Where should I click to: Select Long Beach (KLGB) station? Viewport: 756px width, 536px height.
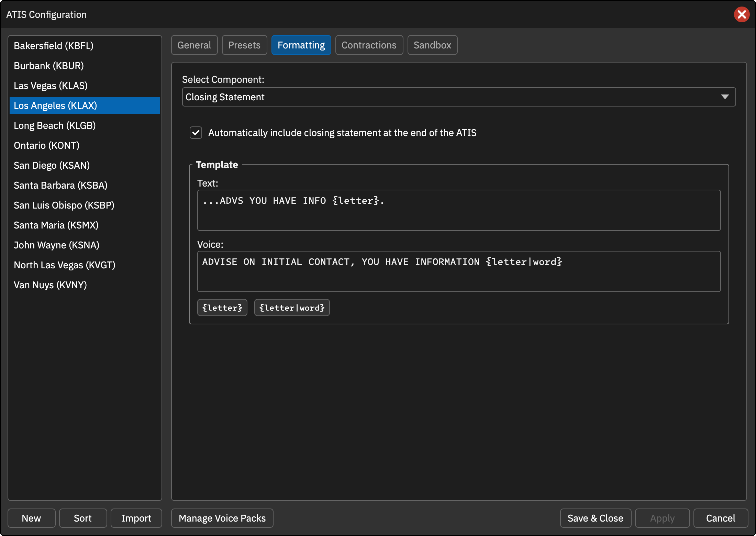pyautogui.click(x=85, y=125)
